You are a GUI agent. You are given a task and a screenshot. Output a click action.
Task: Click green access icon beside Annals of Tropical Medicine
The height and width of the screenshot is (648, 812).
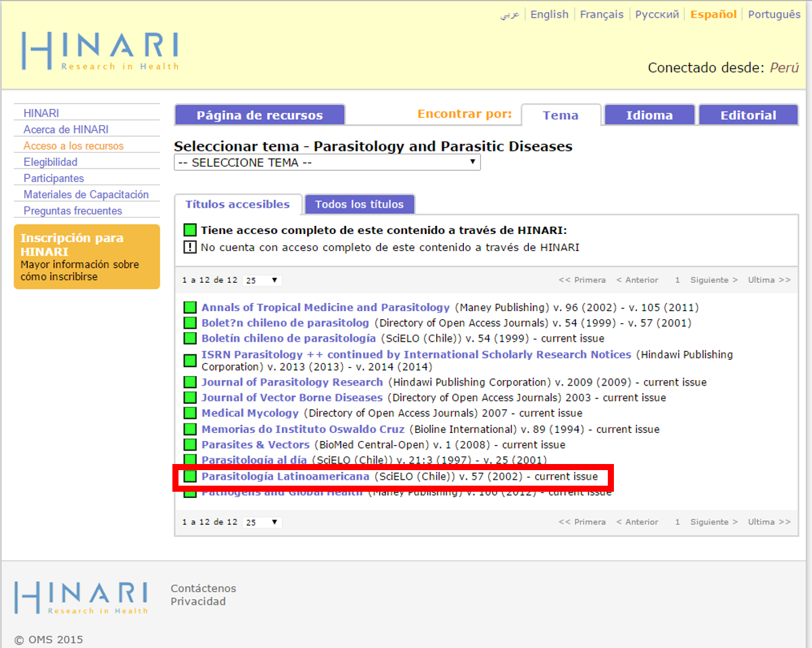[190, 308]
